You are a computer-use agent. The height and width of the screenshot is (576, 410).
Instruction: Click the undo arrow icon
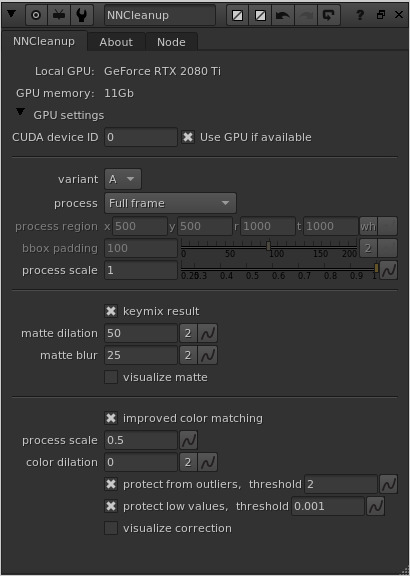tap(283, 15)
